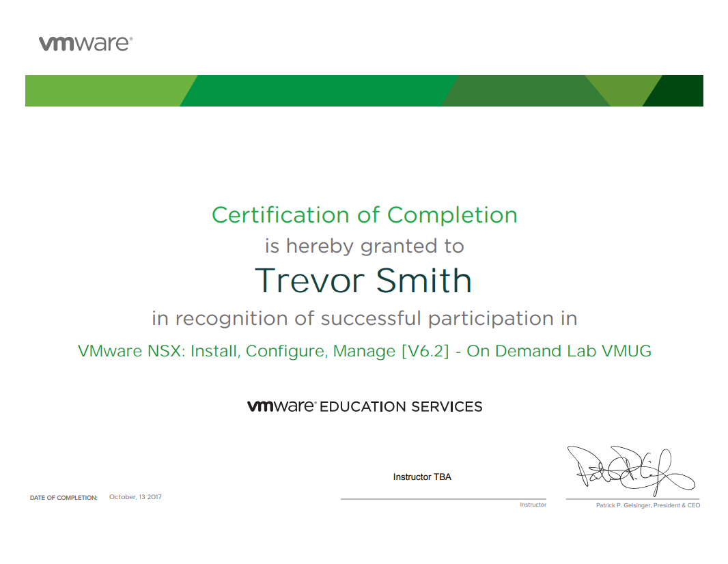The width and height of the screenshot is (728, 564).
Task: Click the "Patrick P. Gelsinger, President & CEO" caption
Action: click(647, 505)
